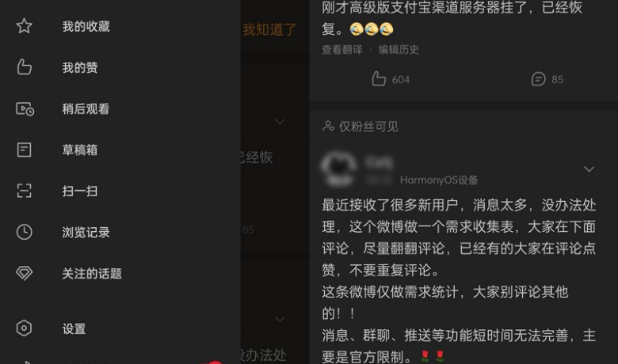Open the 浏览记录 clock icon
This screenshot has height=364, width=618.
point(24,232)
